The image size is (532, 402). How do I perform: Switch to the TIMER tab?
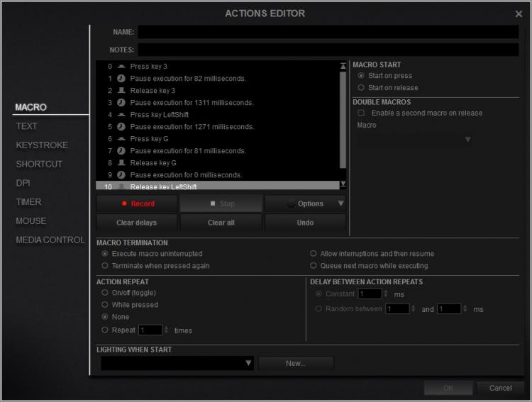(x=28, y=202)
